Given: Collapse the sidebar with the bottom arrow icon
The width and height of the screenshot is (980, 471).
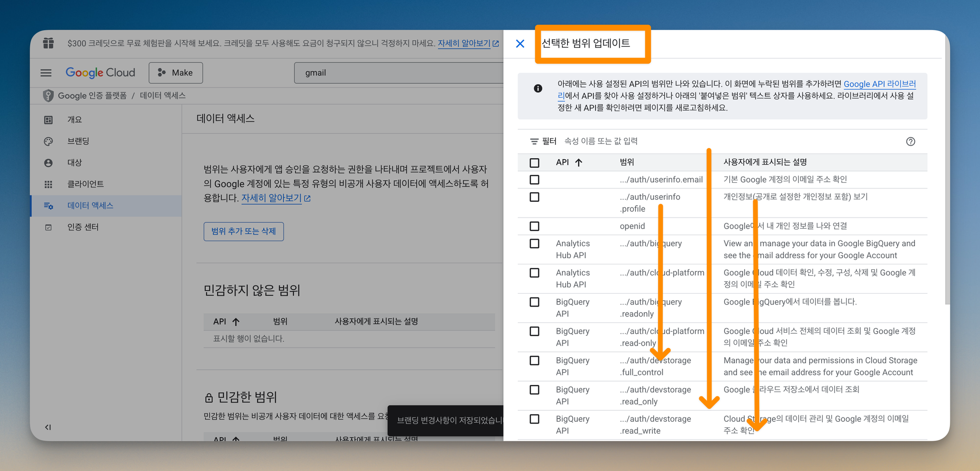Looking at the screenshot, I should [48, 427].
